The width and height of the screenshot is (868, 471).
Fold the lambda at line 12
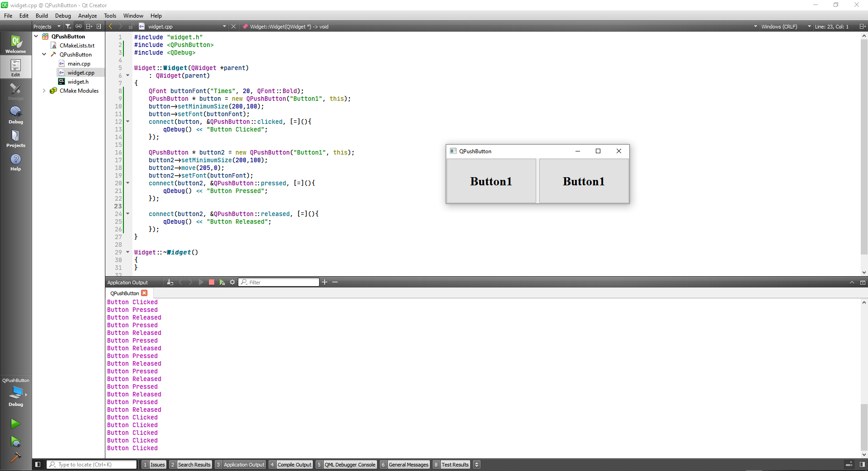(127, 122)
